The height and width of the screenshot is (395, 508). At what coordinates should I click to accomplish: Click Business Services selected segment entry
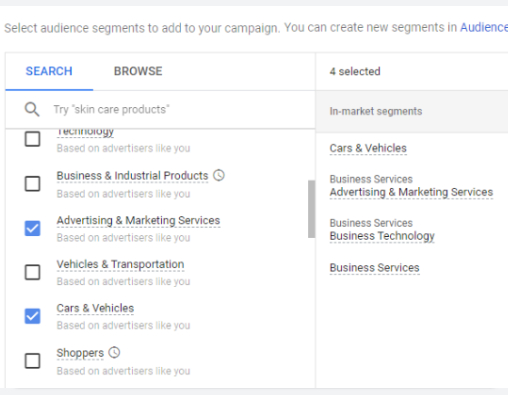click(x=374, y=268)
